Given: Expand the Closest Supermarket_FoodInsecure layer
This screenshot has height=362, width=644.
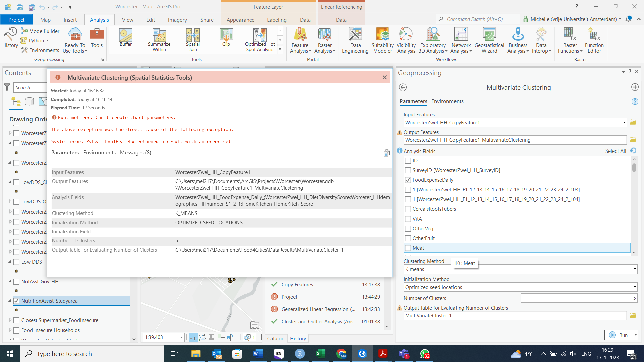Looking at the screenshot, I should (x=10, y=320).
